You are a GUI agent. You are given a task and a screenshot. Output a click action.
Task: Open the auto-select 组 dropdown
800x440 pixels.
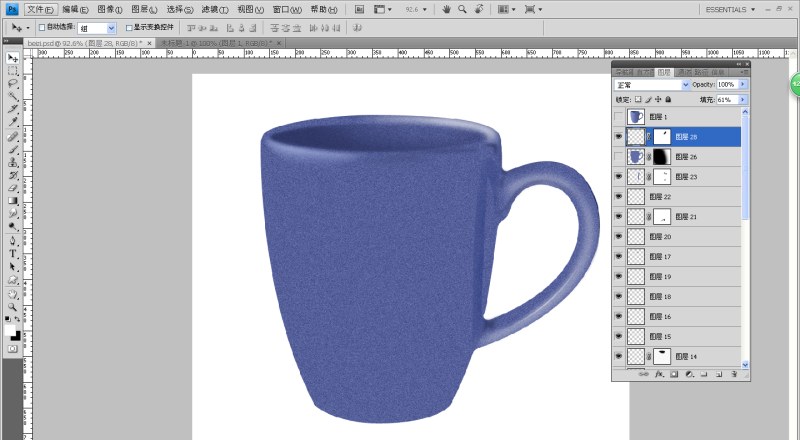[110, 29]
